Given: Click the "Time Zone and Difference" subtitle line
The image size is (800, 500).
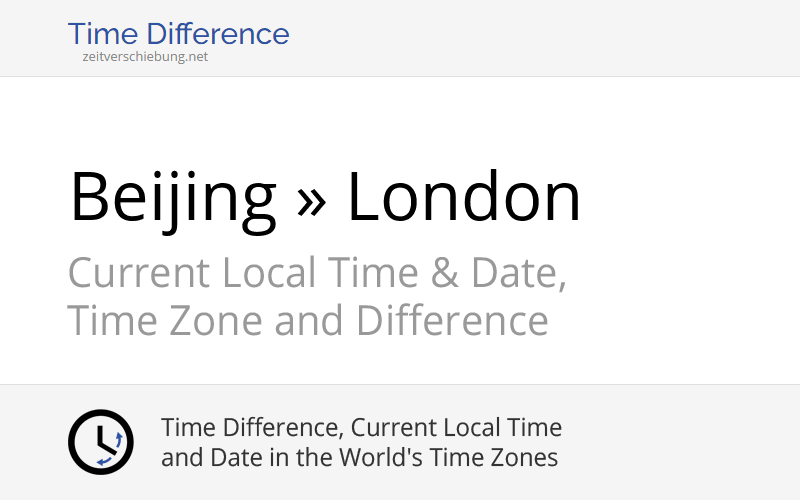Looking at the screenshot, I should pos(308,321).
